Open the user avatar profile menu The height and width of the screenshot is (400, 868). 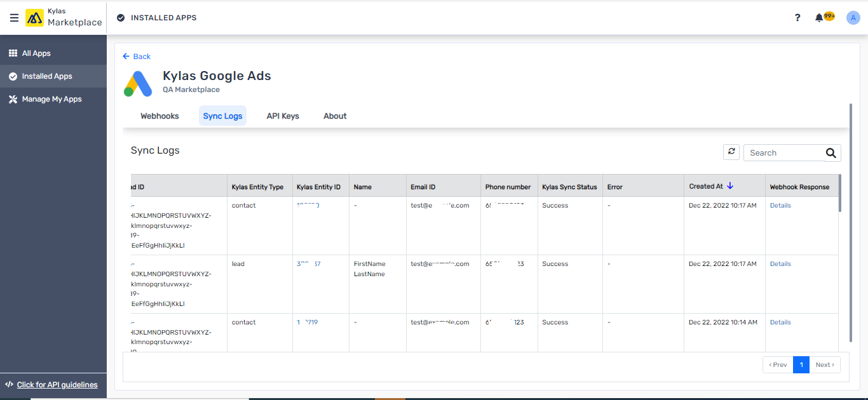tap(853, 18)
